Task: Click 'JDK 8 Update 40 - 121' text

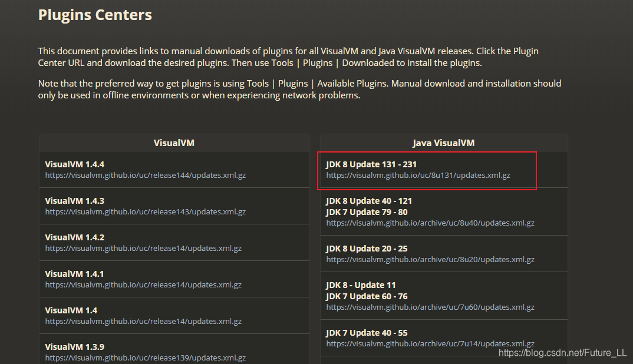Action: pyautogui.click(x=369, y=201)
